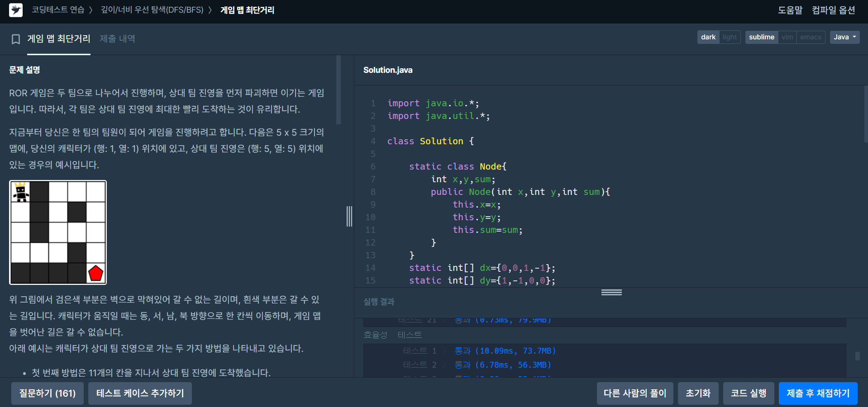Click the code editor scrollbar

866,114
